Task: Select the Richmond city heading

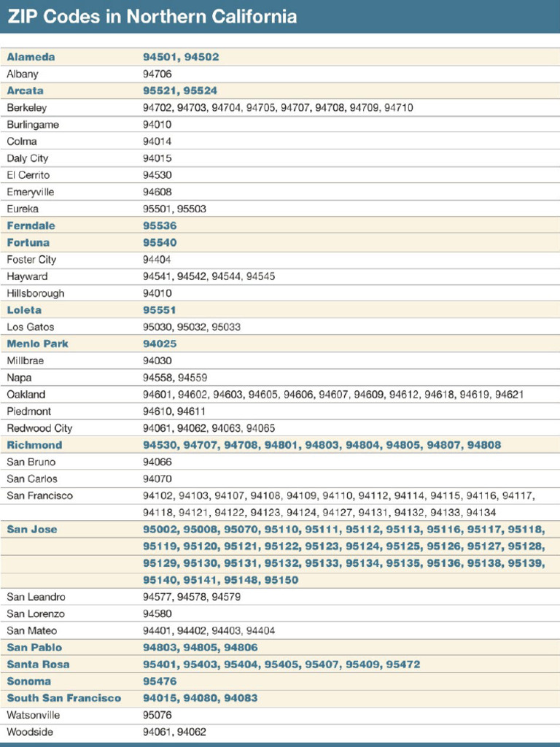Action: pos(34,445)
